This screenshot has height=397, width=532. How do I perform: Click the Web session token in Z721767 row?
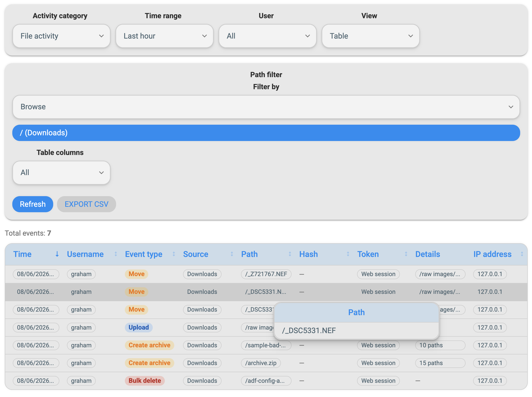click(x=378, y=274)
